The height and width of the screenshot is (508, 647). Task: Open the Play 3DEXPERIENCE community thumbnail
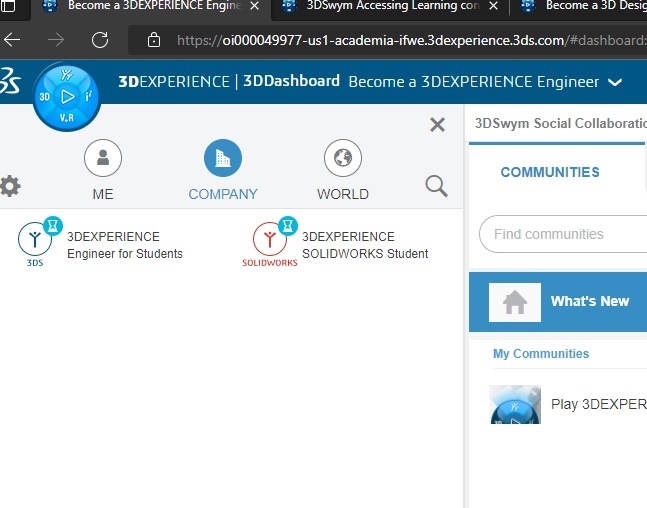point(515,404)
